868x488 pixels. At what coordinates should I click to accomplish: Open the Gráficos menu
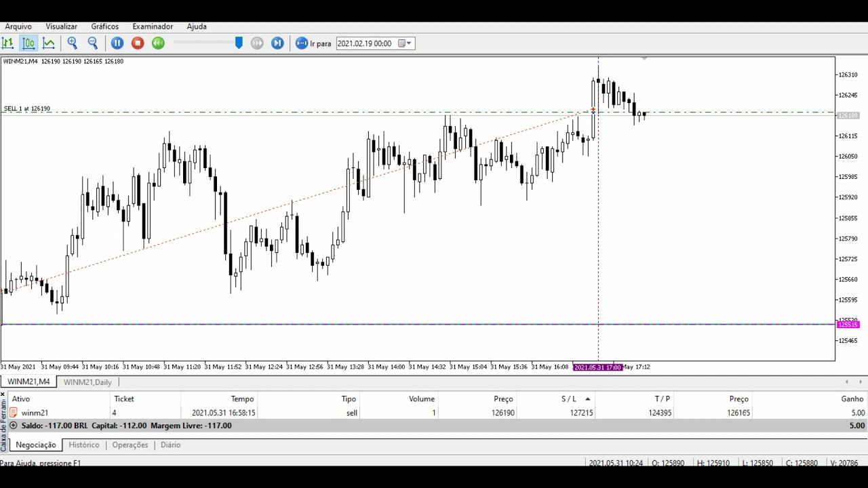[x=105, y=26]
